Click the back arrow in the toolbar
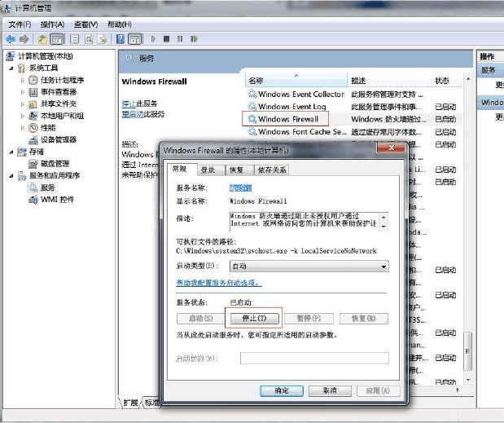The height and width of the screenshot is (423, 504). coord(11,38)
